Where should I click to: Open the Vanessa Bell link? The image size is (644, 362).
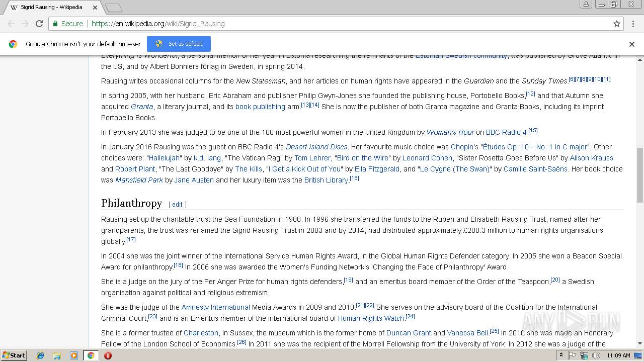point(468,333)
